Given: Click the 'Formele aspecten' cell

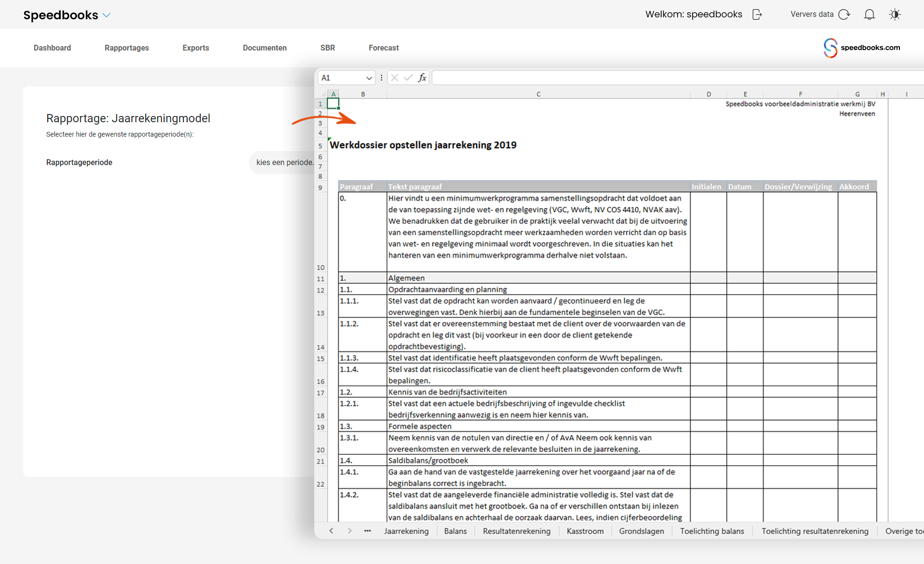Looking at the screenshot, I should pos(539,426).
